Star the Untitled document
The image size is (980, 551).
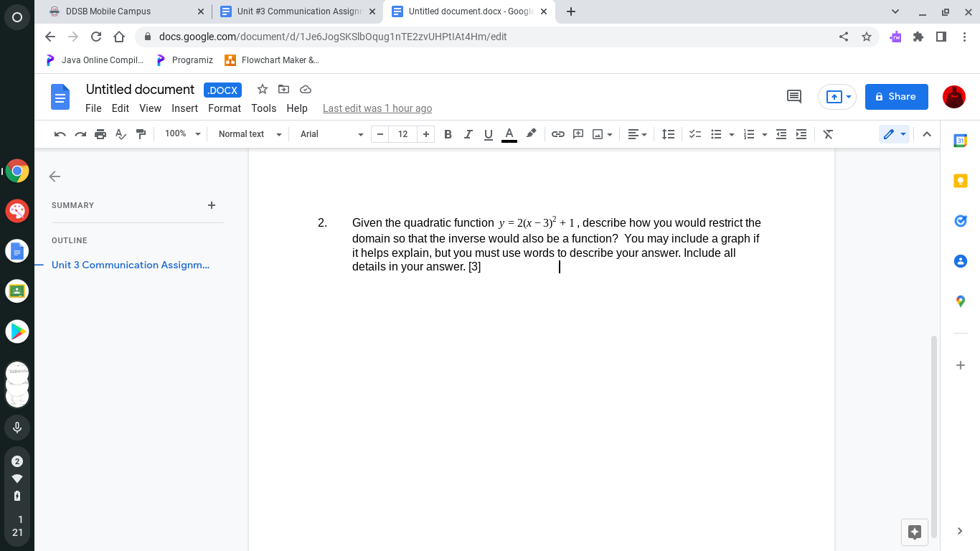[x=262, y=89]
